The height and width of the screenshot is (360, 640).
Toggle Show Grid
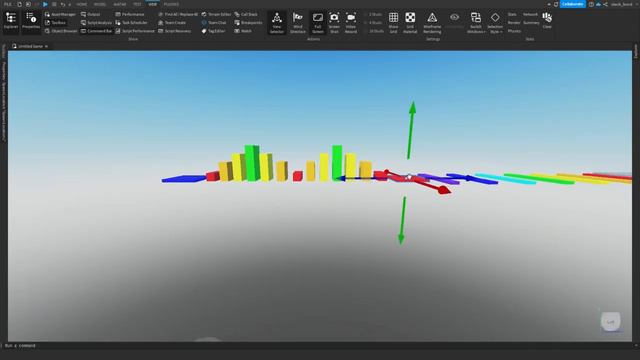click(x=393, y=23)
